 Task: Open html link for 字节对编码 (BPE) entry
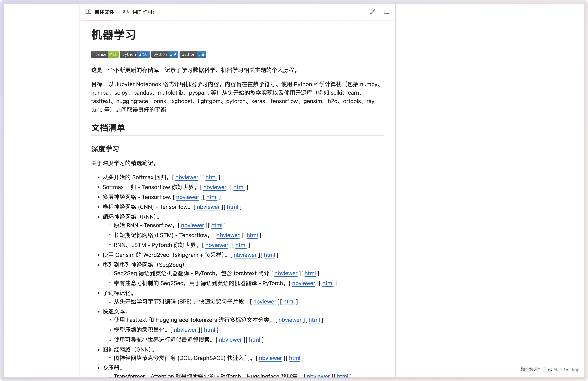click(289, 302)
